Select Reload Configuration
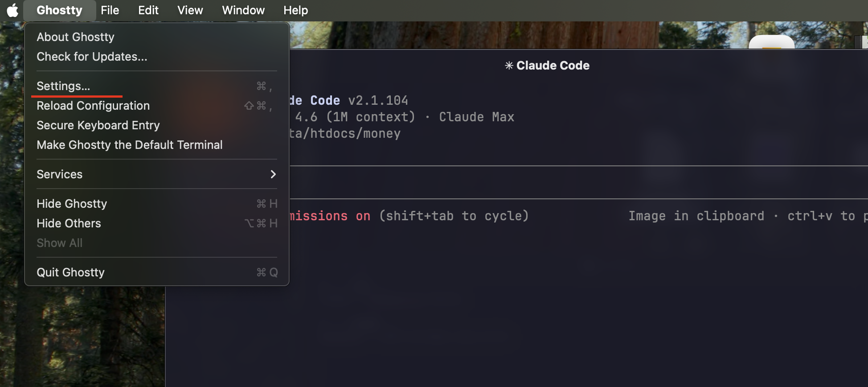 93,106
